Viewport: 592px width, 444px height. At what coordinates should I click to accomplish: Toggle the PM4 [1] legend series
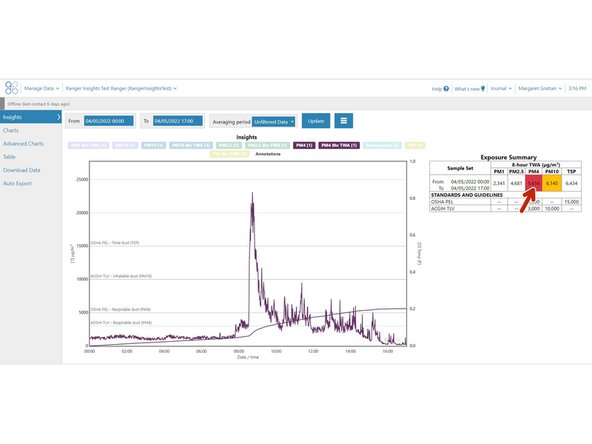(304, 145)
